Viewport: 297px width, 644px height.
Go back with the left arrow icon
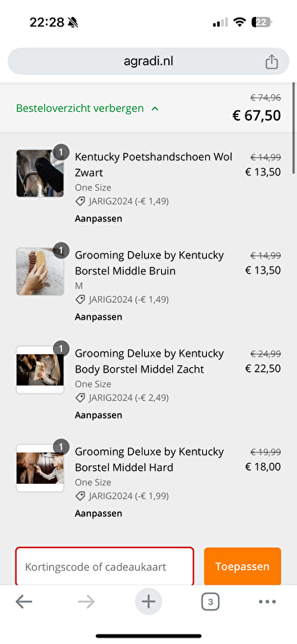(24, 601)
